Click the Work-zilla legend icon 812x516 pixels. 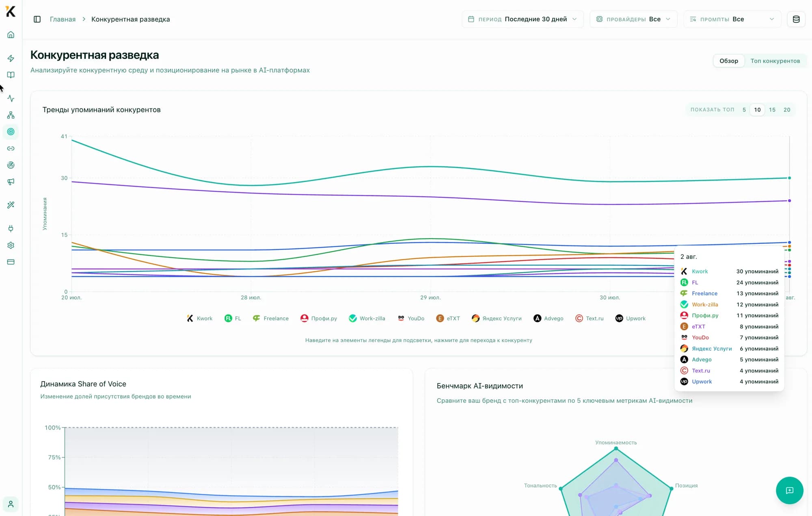coord(352,319)
